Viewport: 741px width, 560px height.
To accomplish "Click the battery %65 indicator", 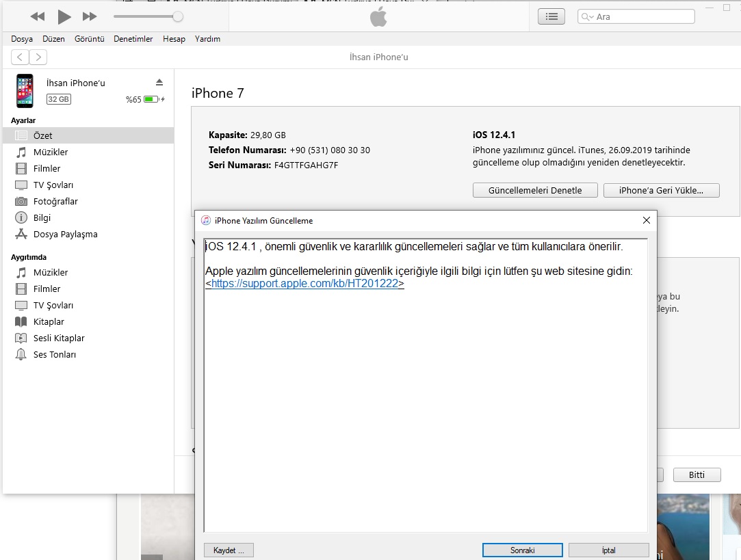I will (x=145, y=99).
